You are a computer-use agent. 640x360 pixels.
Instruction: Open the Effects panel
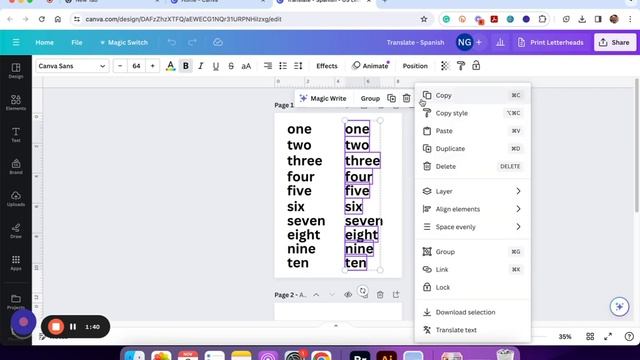pos(327,66)
